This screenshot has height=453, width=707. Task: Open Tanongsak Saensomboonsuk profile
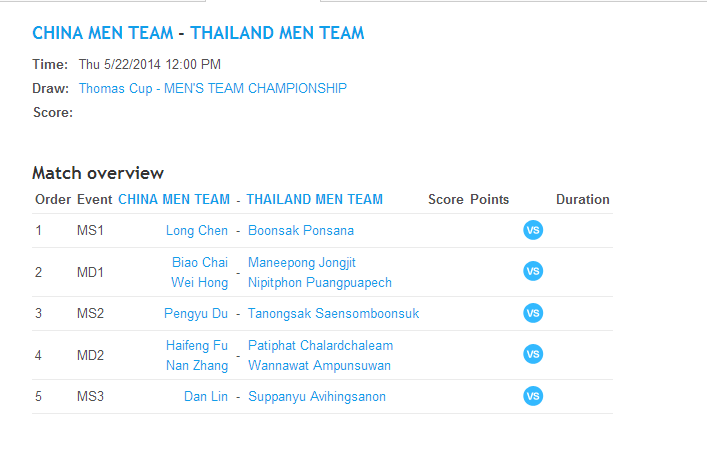pyautogui.click(x=334, y=314)
